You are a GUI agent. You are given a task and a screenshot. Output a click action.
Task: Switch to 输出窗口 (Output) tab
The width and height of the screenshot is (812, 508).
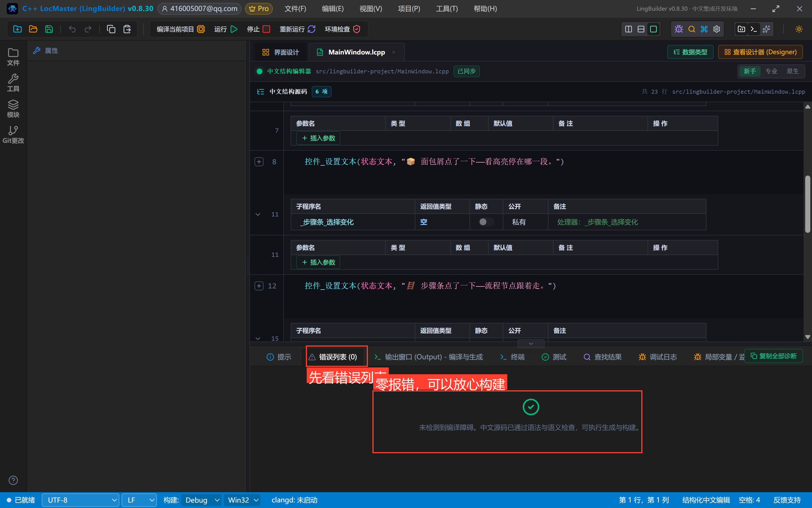[429, 357]
